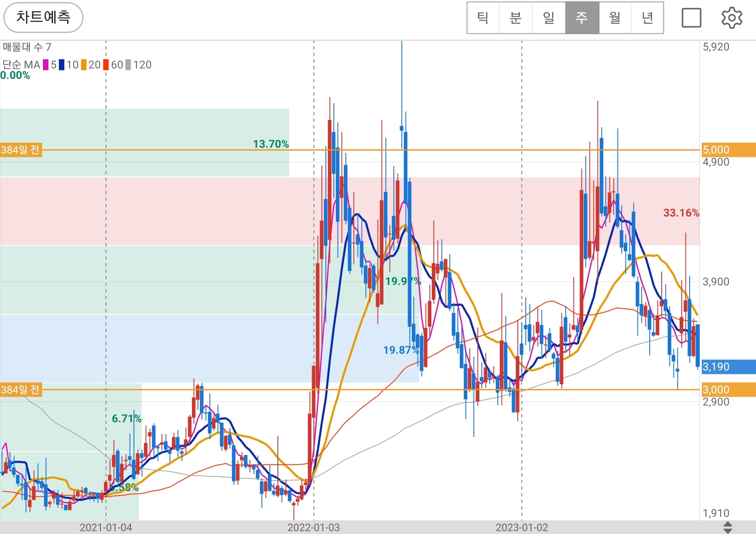The height and width of the screenshot is (534, 756).
Task: Click the 5,920 top price axis label
Action: 716,47
